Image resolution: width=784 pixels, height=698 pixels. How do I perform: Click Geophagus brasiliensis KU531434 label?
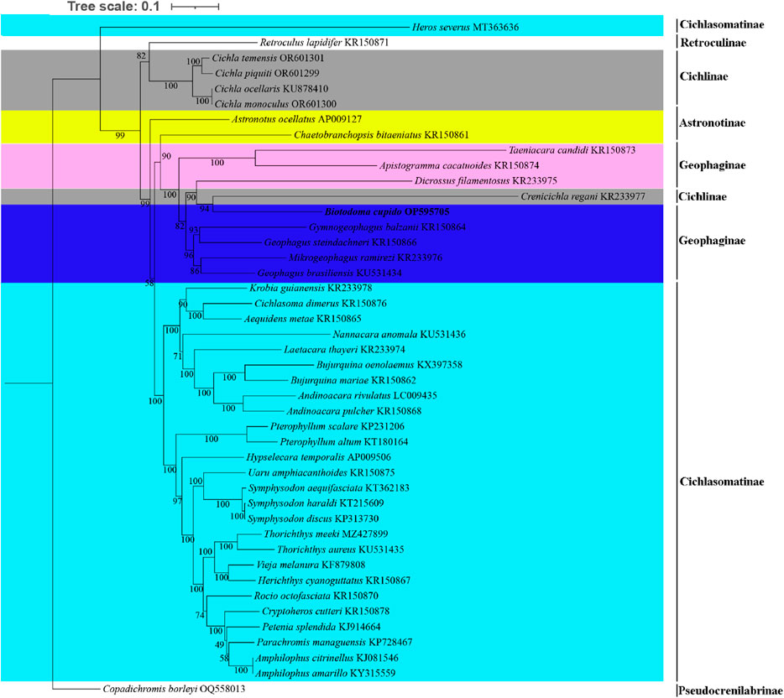click(329, 273)
